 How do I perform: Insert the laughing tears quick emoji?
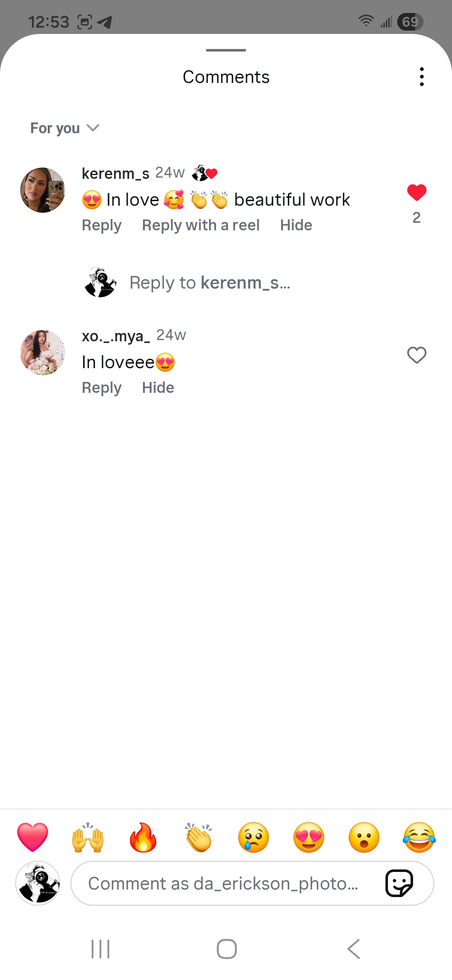click(419, 837)
